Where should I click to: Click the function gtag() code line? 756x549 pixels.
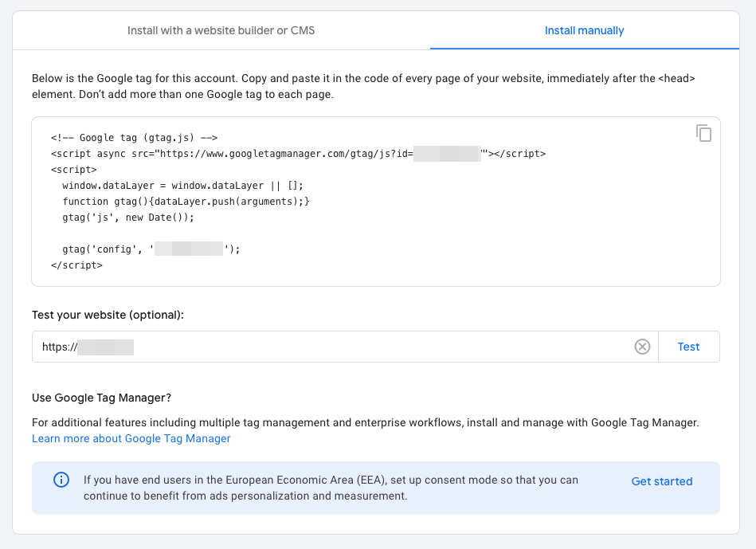tap(185, 201)
